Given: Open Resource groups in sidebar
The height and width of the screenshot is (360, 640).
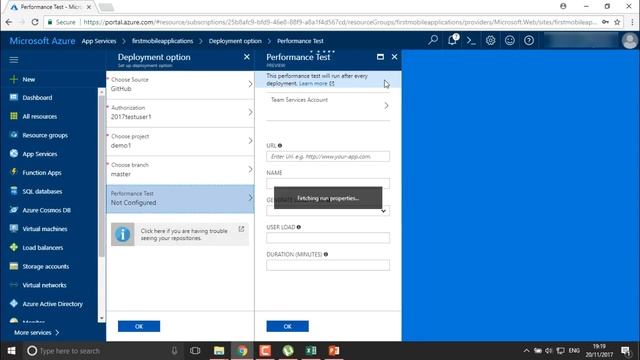Looking at the screenshot, I should tap(45, 135).
